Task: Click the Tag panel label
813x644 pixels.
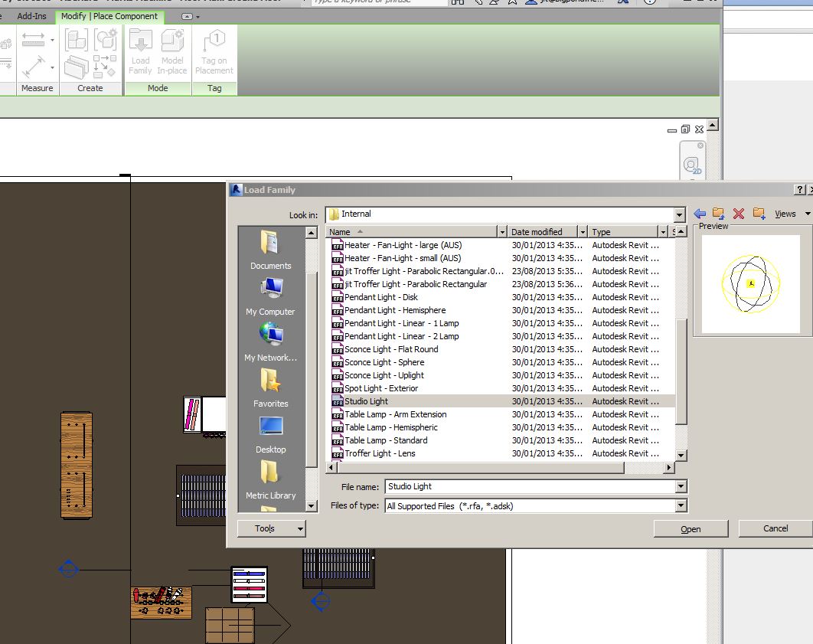Action: [214, 88]
